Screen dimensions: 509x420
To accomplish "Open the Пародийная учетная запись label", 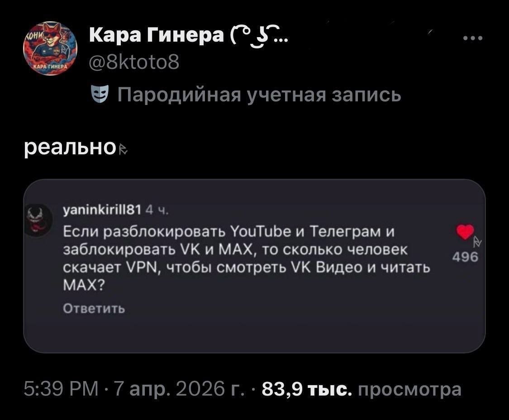I will pos(259,95).
